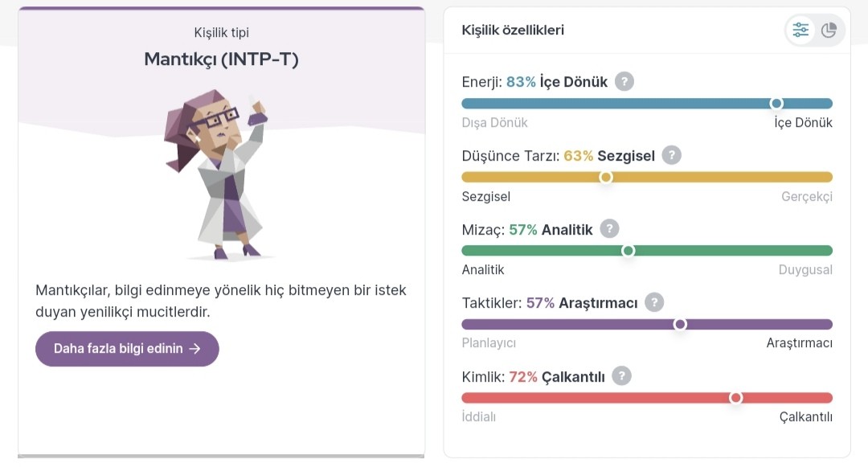
Task: Switch to the pie chart view icon
Action: (829, 30)
